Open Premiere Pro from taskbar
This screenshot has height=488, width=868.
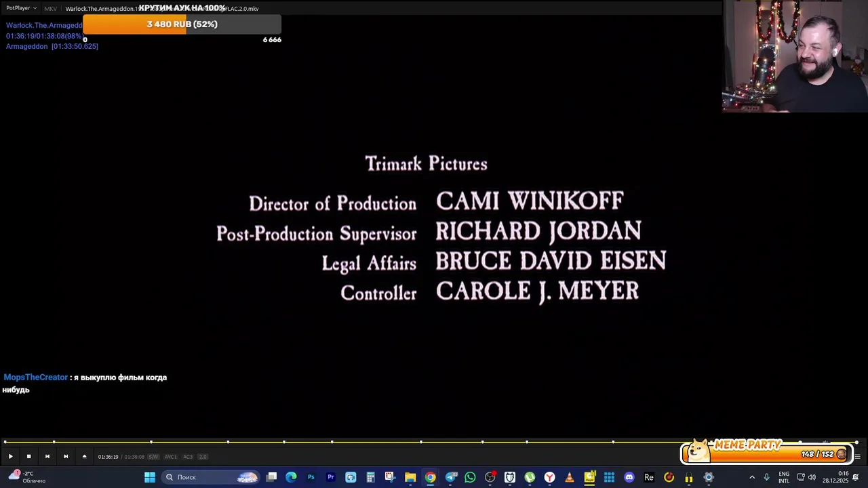pos(331,477)
